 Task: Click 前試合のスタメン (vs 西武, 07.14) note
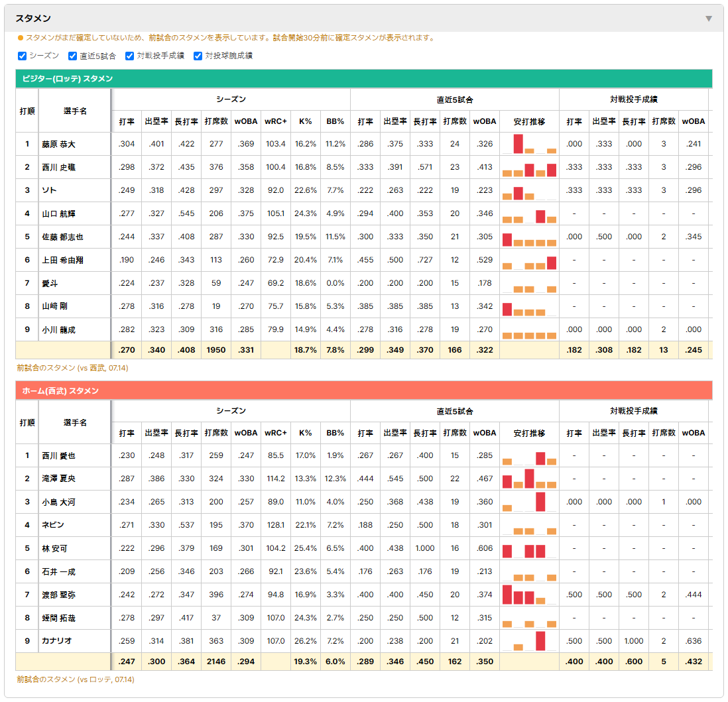coord(72,368)
